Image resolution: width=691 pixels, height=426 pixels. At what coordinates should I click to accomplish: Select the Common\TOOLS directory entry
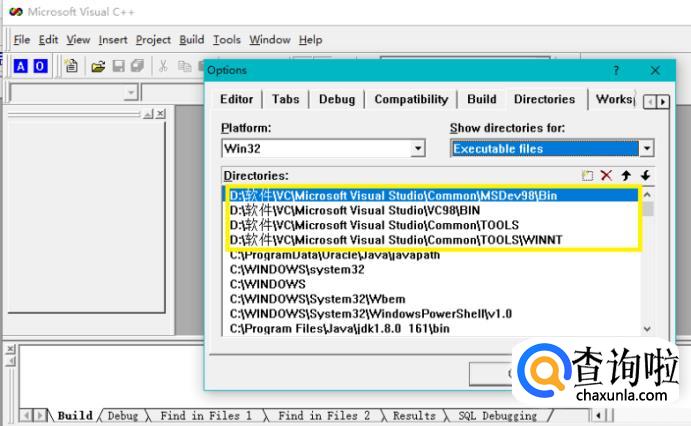coord(433,225)
